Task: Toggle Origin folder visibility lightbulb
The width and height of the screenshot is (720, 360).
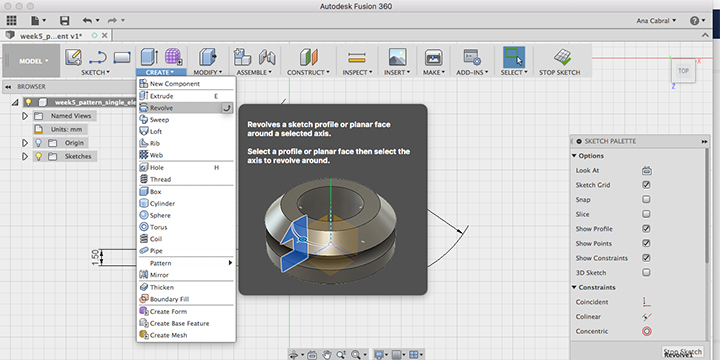Action: [39, 143]
